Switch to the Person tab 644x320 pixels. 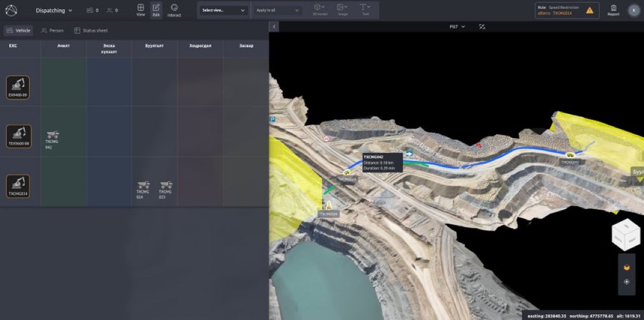coord(52,31)
